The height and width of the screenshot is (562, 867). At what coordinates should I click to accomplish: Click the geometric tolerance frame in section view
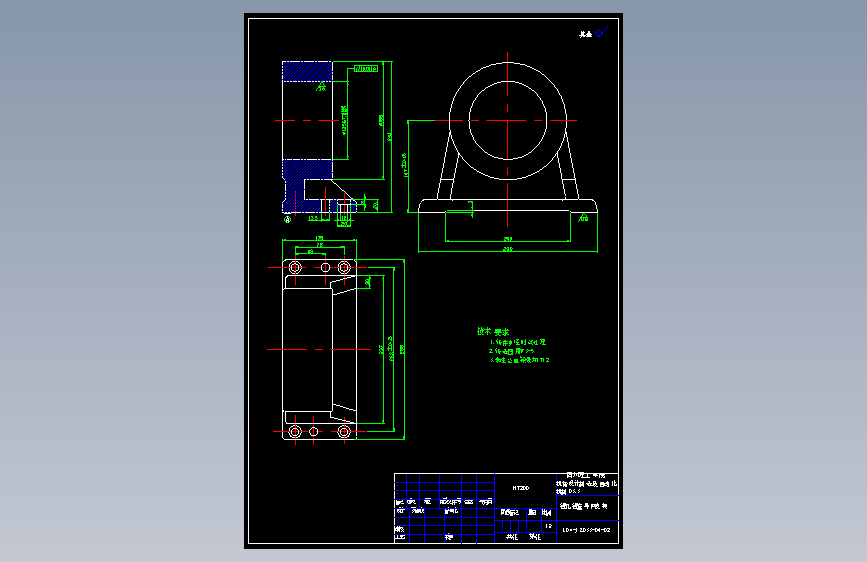click(x=366, y=69)
